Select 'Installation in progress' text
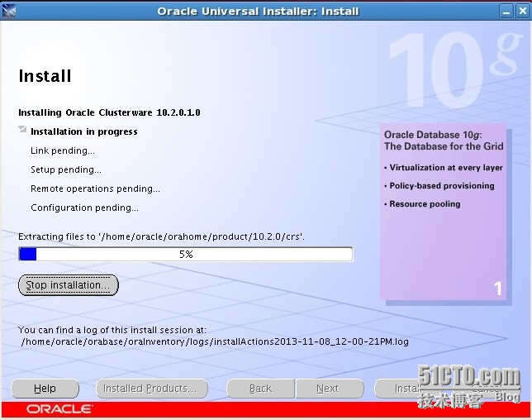This screenshot has height=420, width=532. point(84,131)
